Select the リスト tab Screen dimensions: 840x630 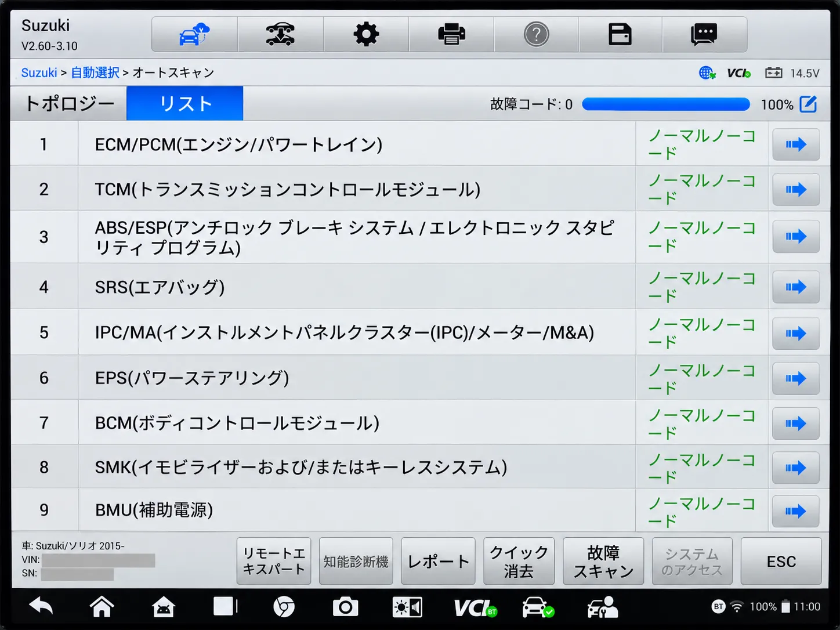click(185, 104)
